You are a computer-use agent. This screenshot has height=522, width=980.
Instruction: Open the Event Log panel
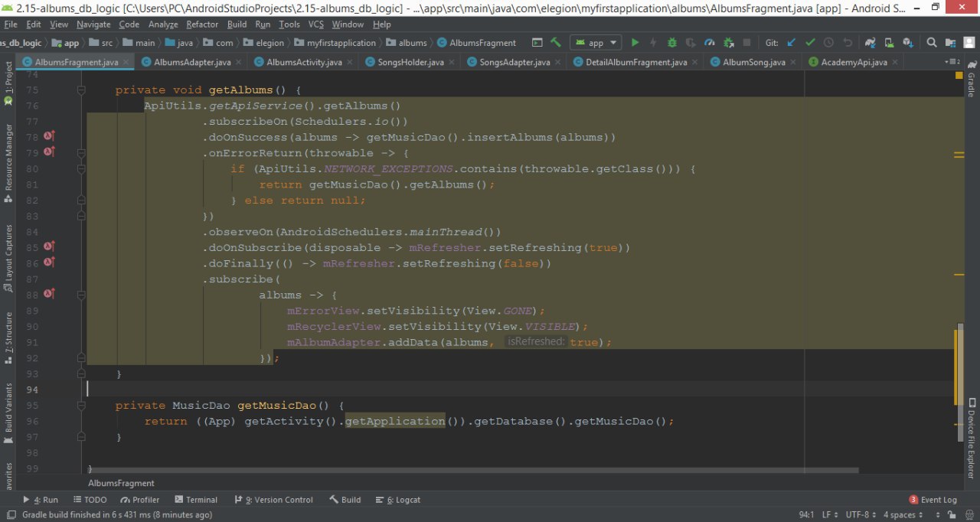coord(933,500)
